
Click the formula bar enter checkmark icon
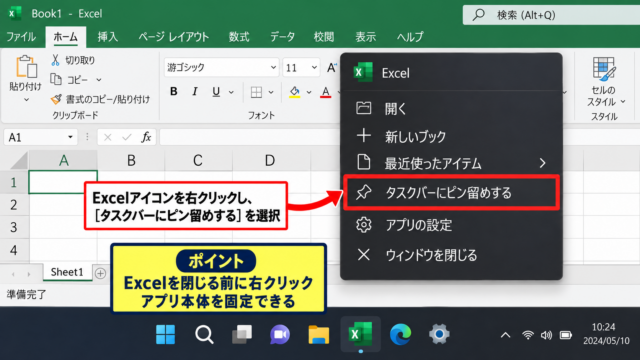pyautogui.click(x=127, y=137)
